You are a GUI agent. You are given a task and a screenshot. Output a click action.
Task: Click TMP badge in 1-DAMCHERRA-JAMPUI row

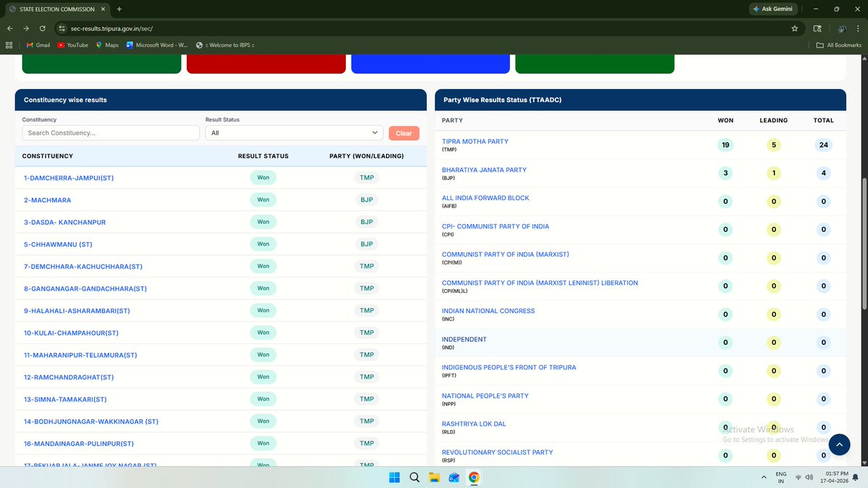coord(367,178)
